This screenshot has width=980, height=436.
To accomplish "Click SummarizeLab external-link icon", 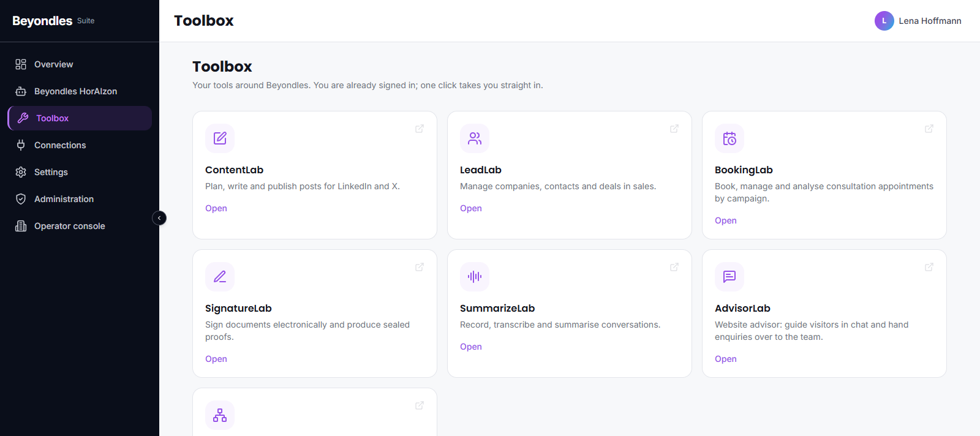I will (x=674, y=267).
